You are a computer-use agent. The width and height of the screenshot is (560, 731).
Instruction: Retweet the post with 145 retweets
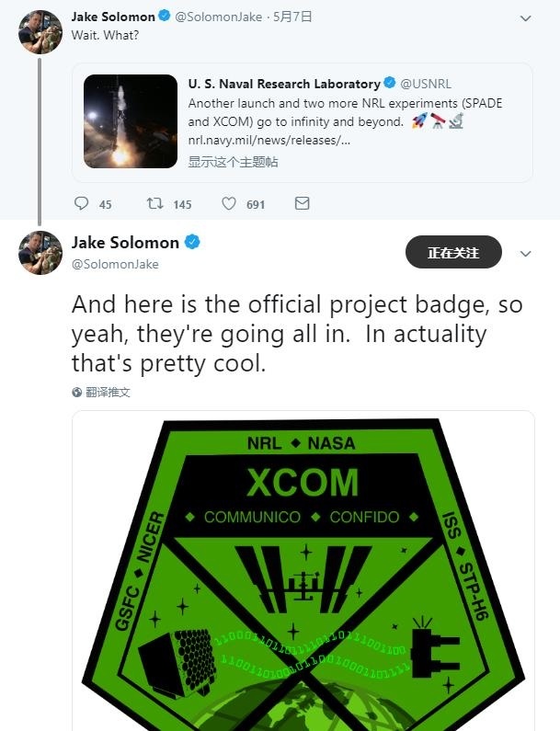point(154,204)
